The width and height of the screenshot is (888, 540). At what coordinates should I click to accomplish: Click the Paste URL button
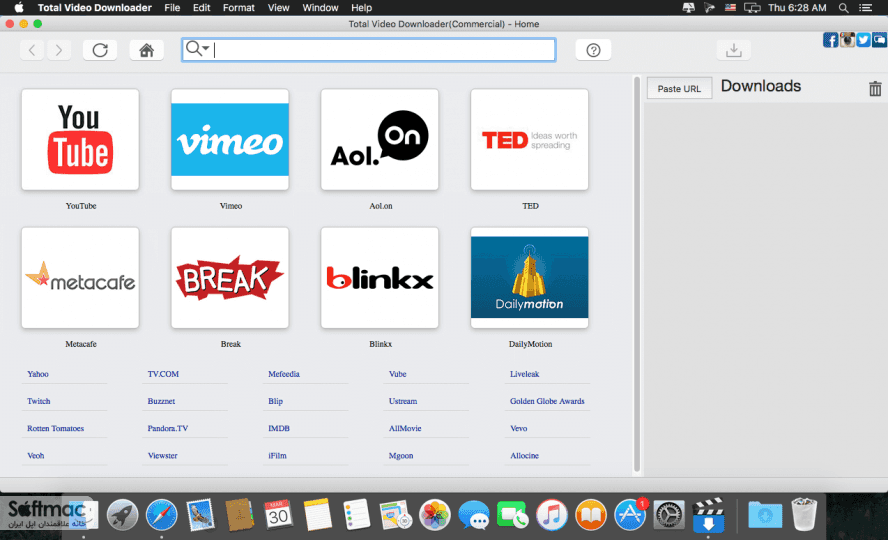(679, 89)
